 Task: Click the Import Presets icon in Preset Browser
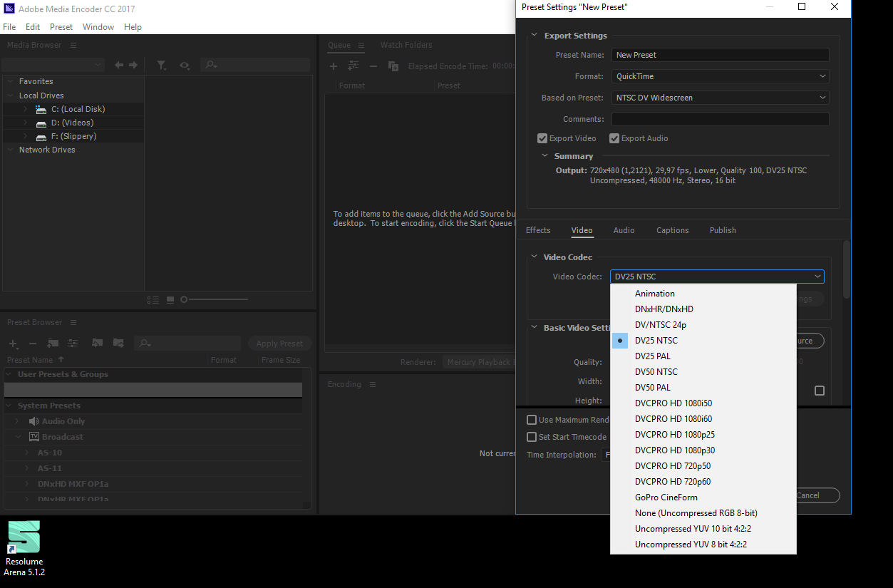tap(97, 344)
